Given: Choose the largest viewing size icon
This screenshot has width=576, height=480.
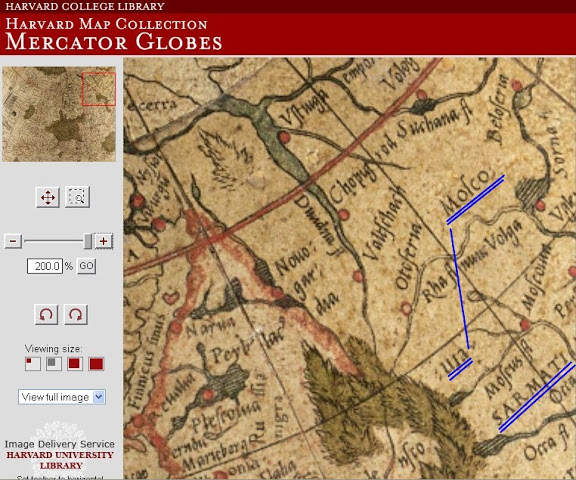Looking at the screenshot, I should point(96,364).
